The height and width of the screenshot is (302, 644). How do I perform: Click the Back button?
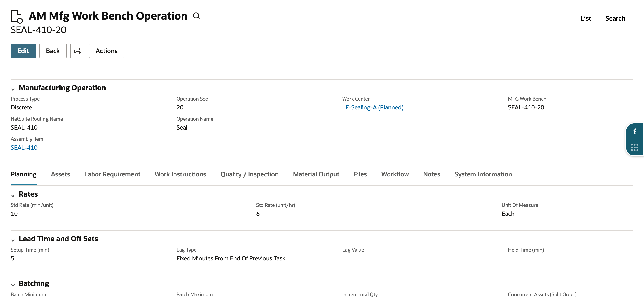point(53,51)
